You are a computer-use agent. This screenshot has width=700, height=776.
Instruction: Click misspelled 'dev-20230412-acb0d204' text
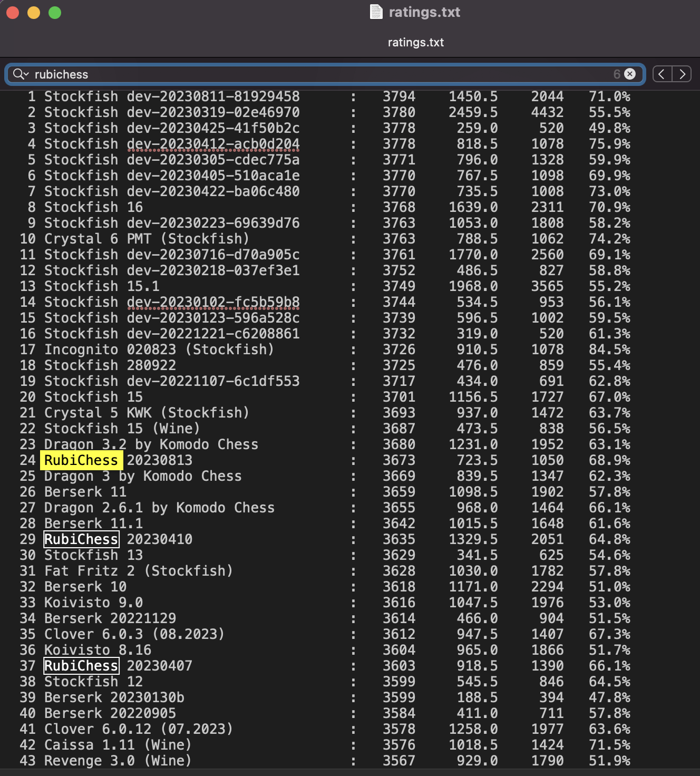tap(213, 144)
